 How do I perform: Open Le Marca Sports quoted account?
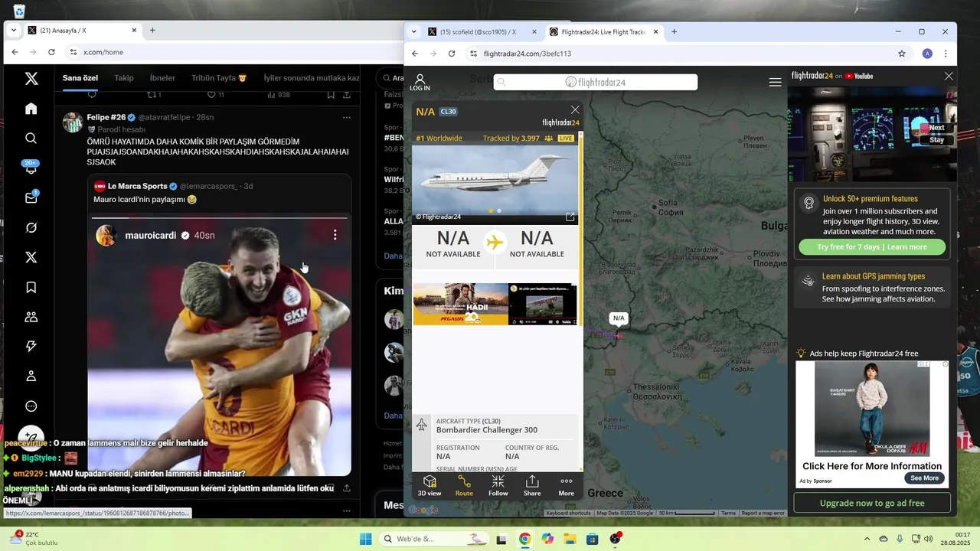137,186
